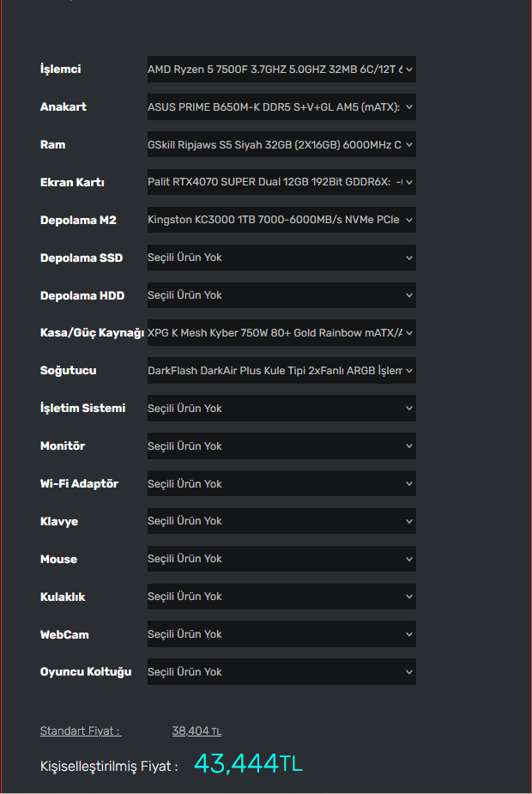
Task: Open the İşlemci processor dropdown
Action: click(x=281, y=69)
